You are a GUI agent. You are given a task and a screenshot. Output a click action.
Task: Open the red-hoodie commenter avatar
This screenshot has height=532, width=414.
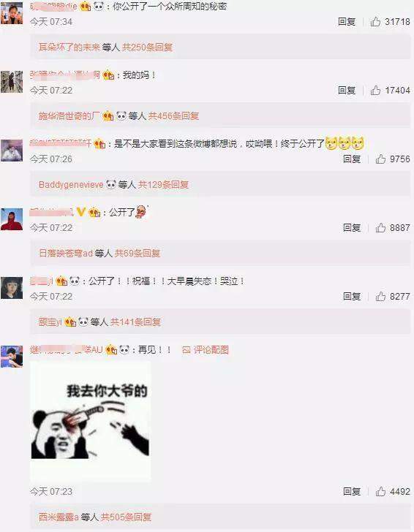click(12, 219)
